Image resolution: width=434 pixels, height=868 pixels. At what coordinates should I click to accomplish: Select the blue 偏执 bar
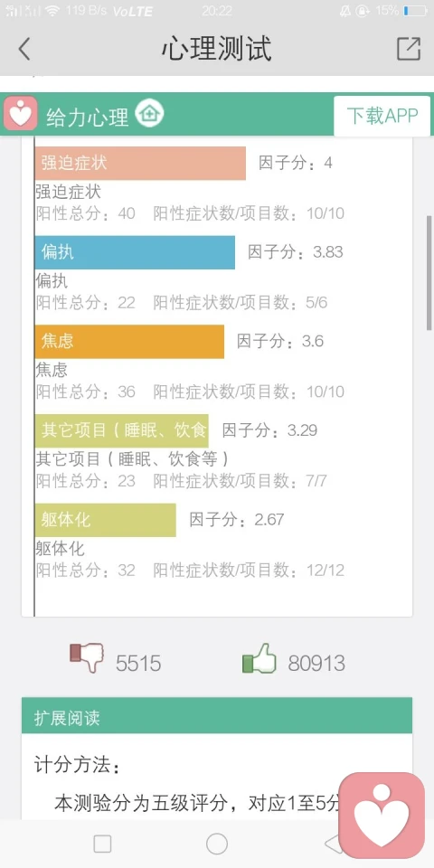(135, 252)
